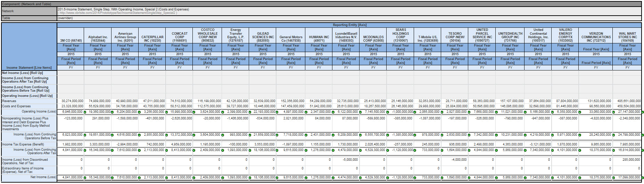Select the Income Tax Expense (Benefit) label

[23, 144]
